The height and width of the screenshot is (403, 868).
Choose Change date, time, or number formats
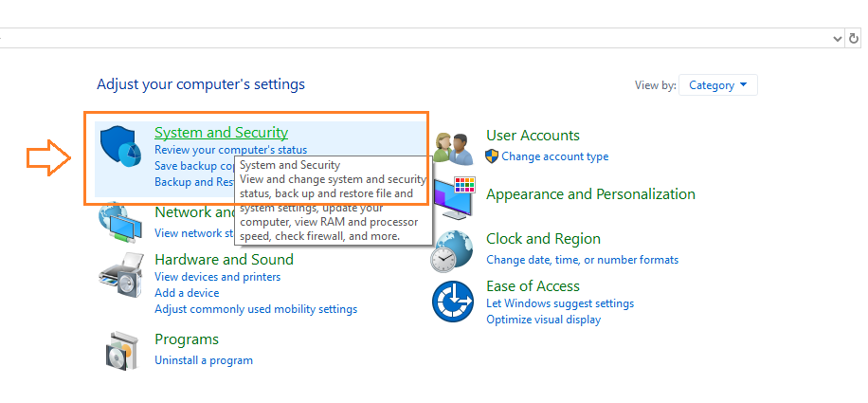click(582, 260)
